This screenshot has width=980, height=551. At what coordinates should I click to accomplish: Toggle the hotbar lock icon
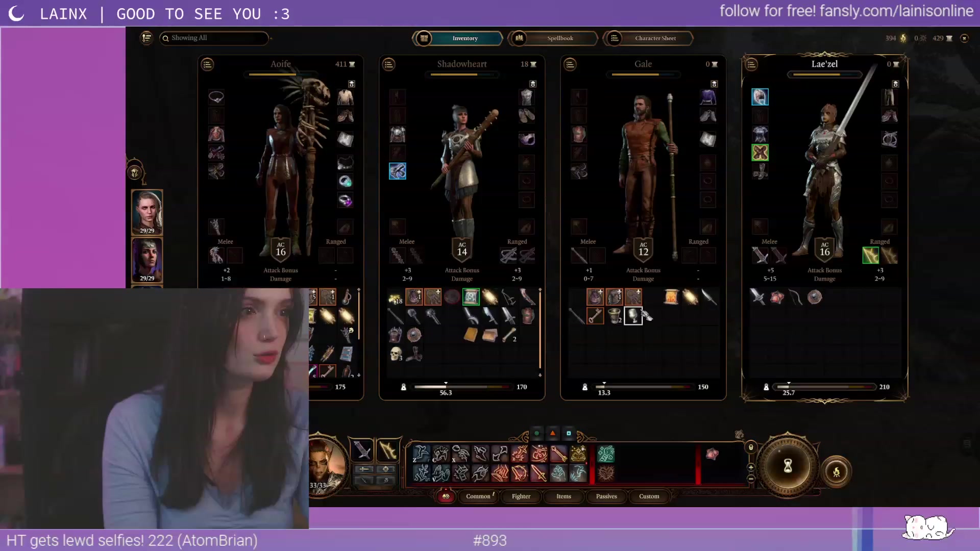point(751,447)
